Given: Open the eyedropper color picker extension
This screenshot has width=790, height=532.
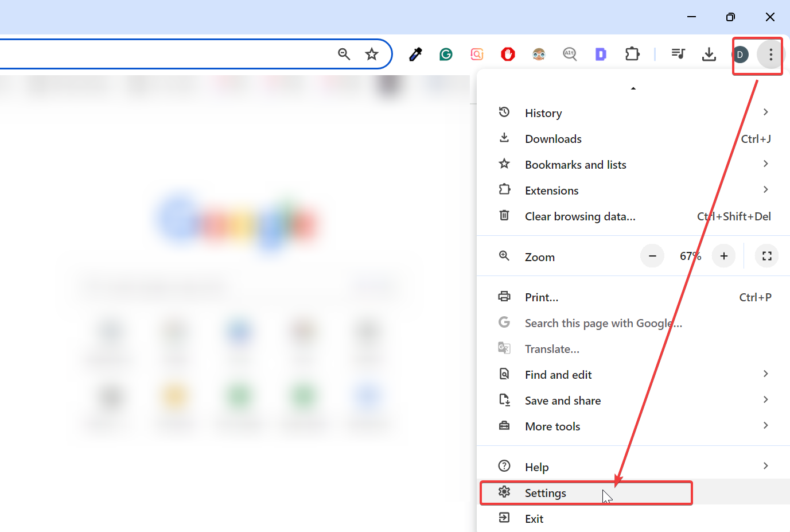Looking at the screenshot, I should 415,54.
